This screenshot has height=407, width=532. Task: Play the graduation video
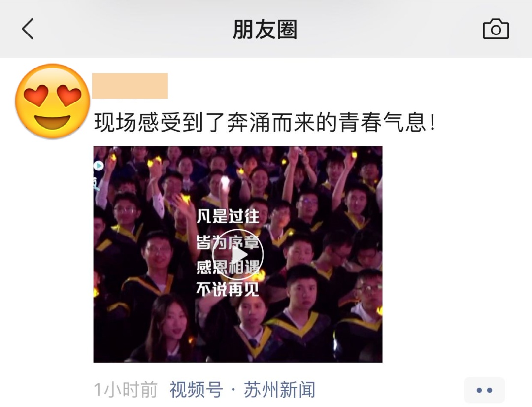(238, 255)
